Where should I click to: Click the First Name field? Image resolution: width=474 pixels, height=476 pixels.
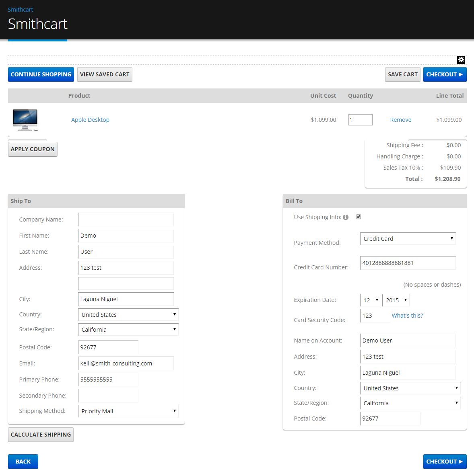pos(126,236)
